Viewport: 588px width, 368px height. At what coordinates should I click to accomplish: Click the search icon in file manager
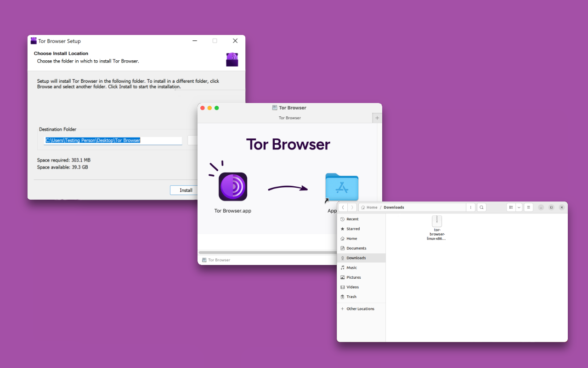(481, 207)
